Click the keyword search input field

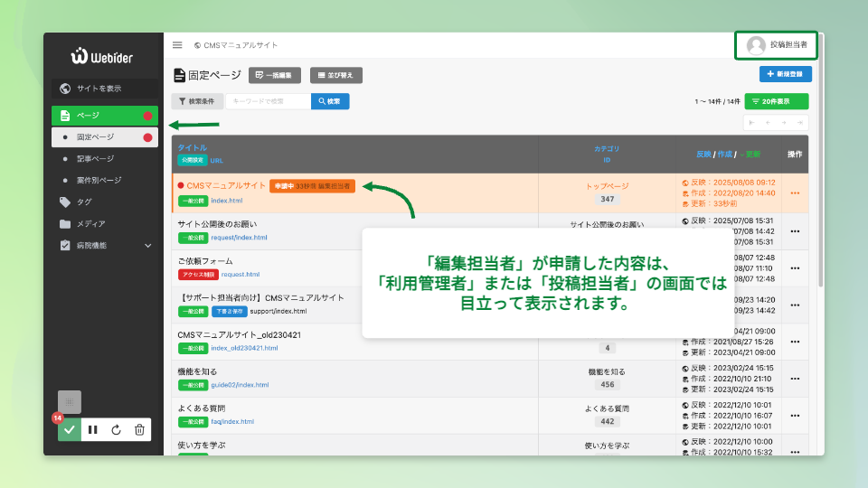(x=268, y=101)
